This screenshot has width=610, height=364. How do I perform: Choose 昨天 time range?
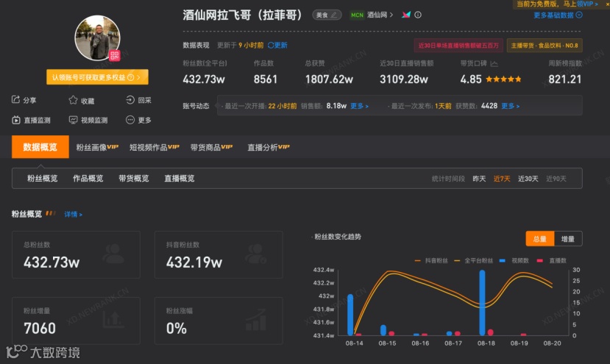click(x=479, y=179)
